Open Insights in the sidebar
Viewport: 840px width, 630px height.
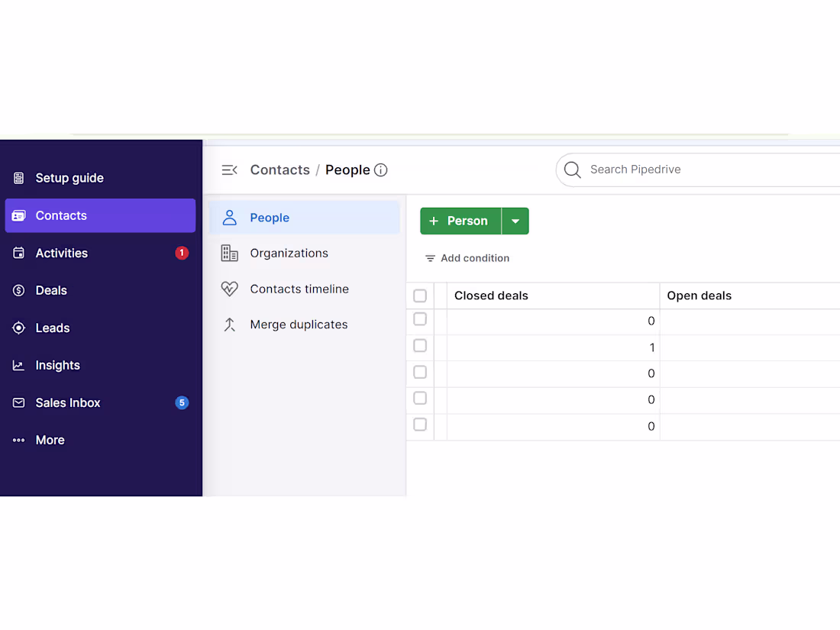[101, 365]
